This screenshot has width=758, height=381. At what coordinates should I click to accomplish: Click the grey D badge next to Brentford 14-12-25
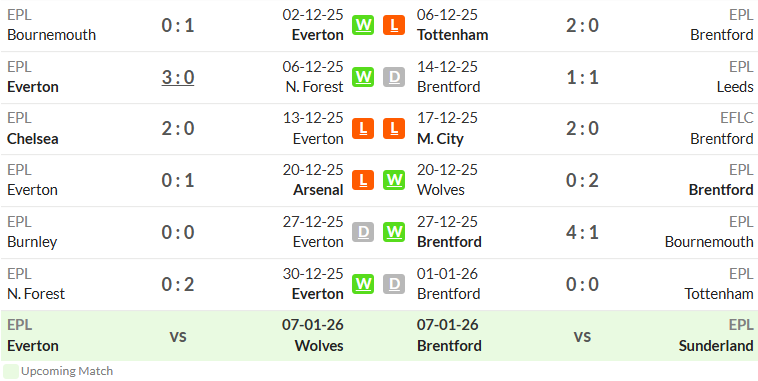tap(394, 77)
